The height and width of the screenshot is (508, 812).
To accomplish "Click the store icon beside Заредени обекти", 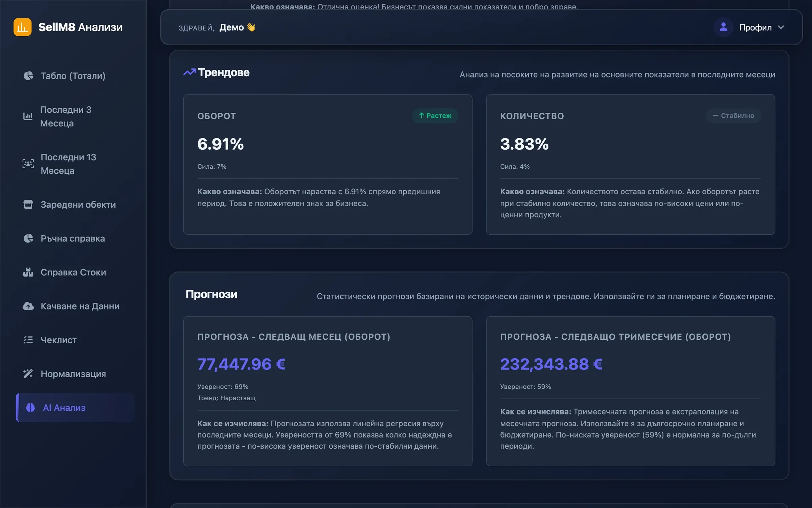I will coord(28,204).
